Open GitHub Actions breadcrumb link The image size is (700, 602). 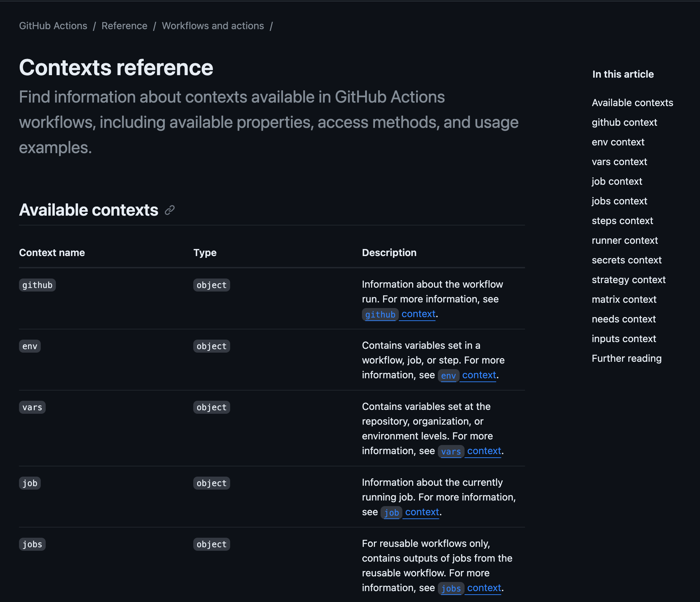(x=53, y=26)
